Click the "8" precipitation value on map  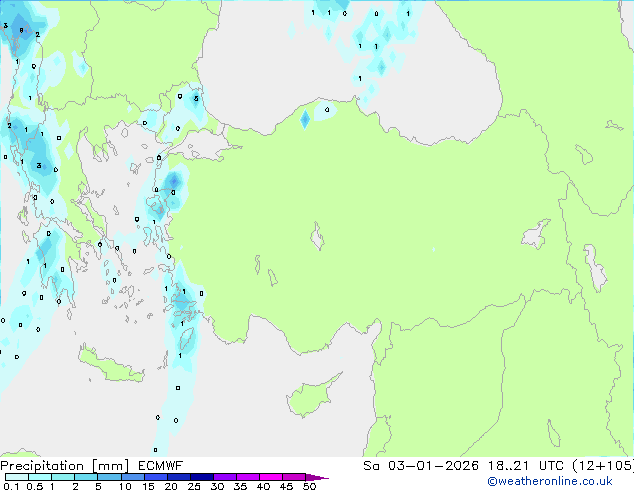21,30
